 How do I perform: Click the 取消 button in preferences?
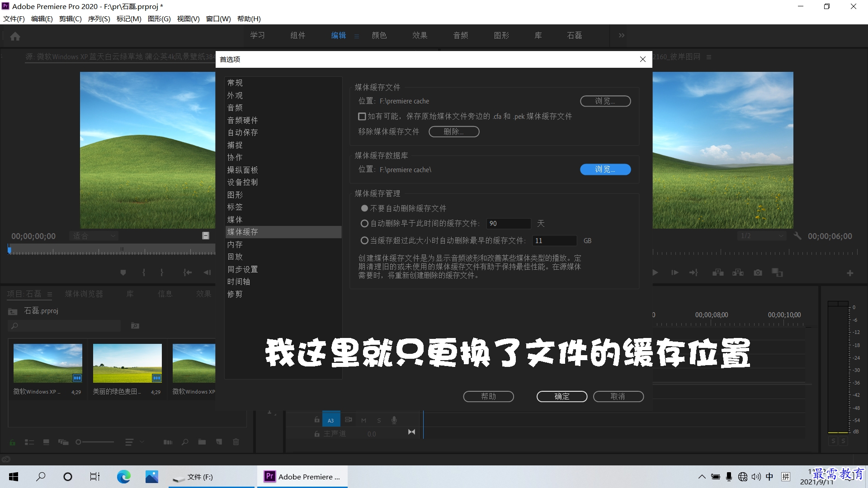(618, 396)
